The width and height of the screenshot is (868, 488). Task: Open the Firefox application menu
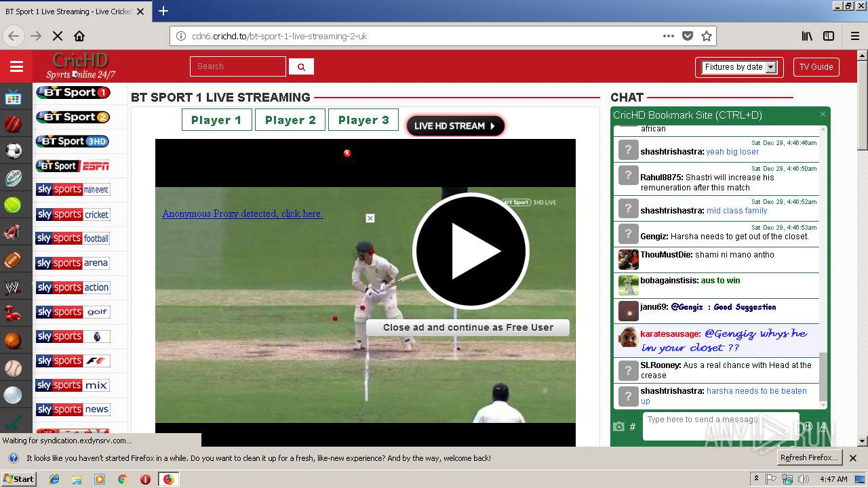pos(854,36)
